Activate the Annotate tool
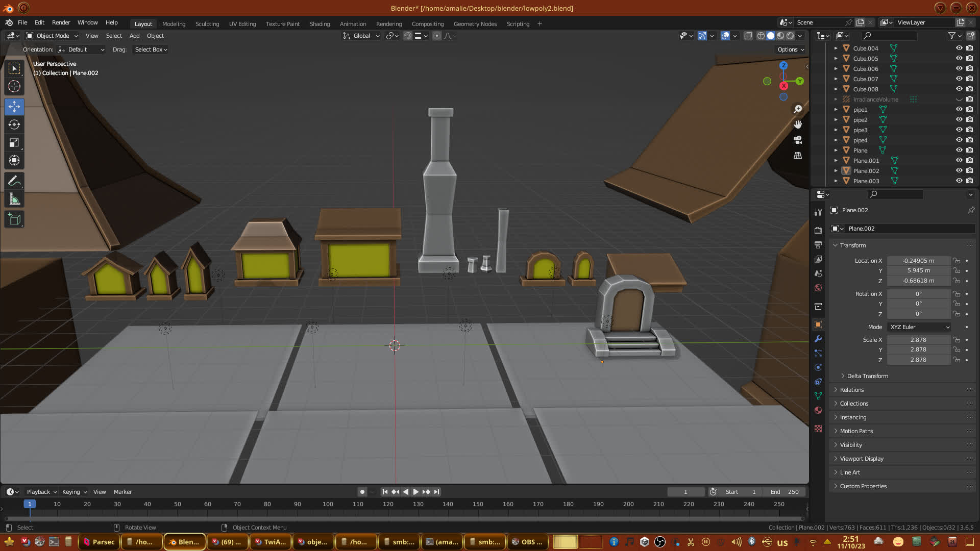 [x=14, y=181]
